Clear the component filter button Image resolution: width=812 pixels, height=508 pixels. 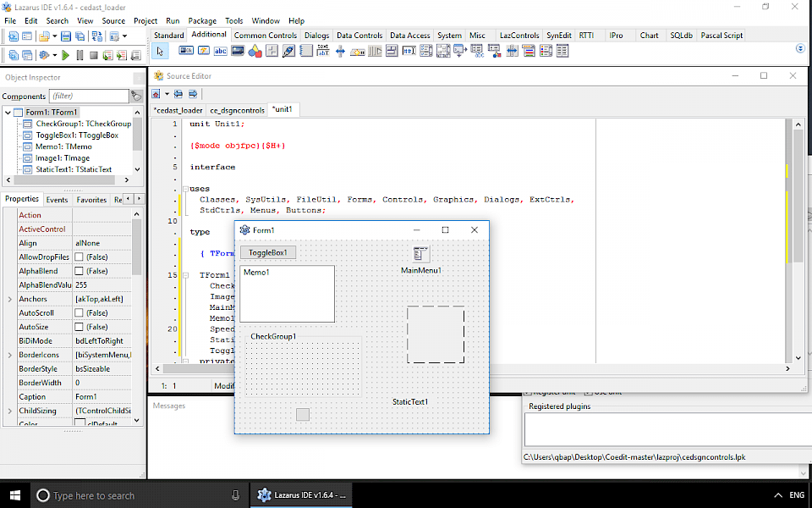pos(136,96)
